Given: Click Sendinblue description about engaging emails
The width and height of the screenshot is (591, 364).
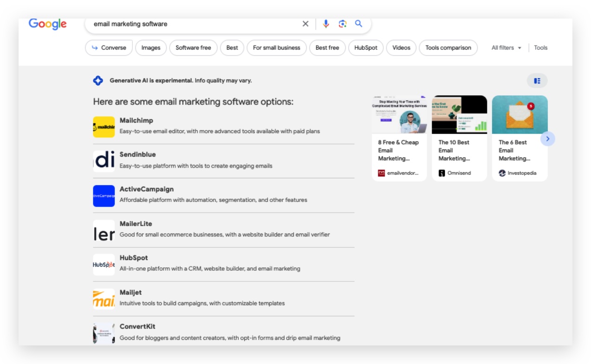Looking at the screenshot, I should pyautogui.click(x=196, y=166).
